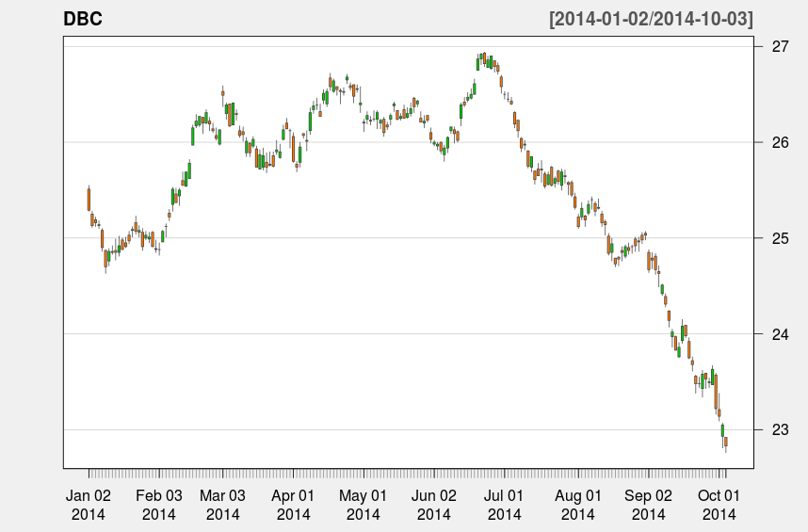Click the Jan 02 2014 date label
Viewport: 808px width, 532px height.
coord(89,505)
